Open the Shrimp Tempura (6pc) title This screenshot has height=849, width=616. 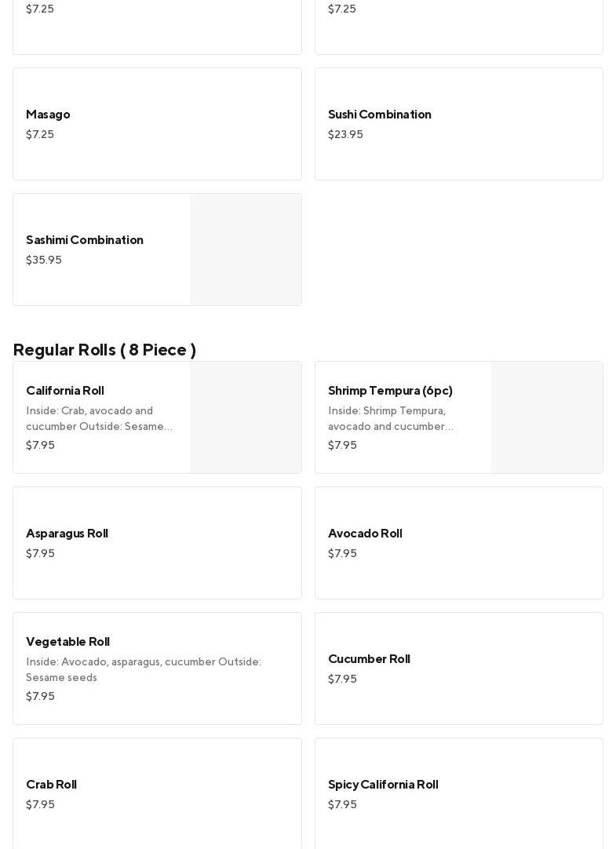coord(390,391)
